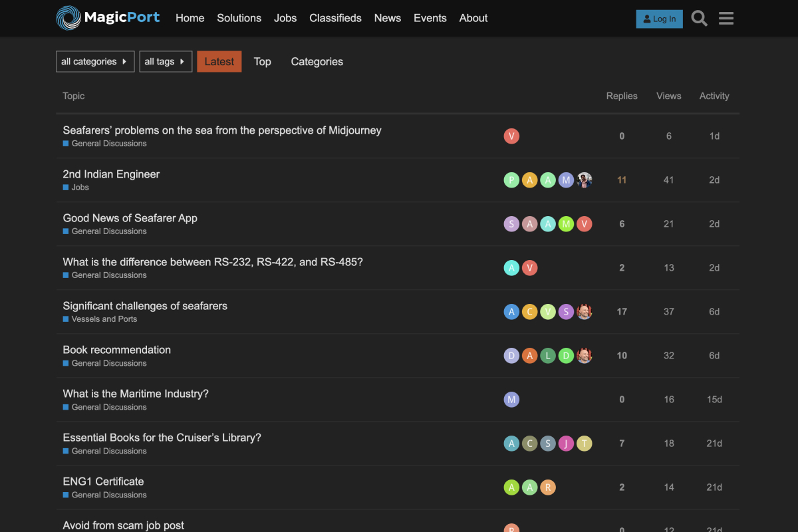Image resolution: width=798 pixels, height=532 pixels.
Task: Open the Vessels and Ports category link
Action: click(x=104, y=319)
